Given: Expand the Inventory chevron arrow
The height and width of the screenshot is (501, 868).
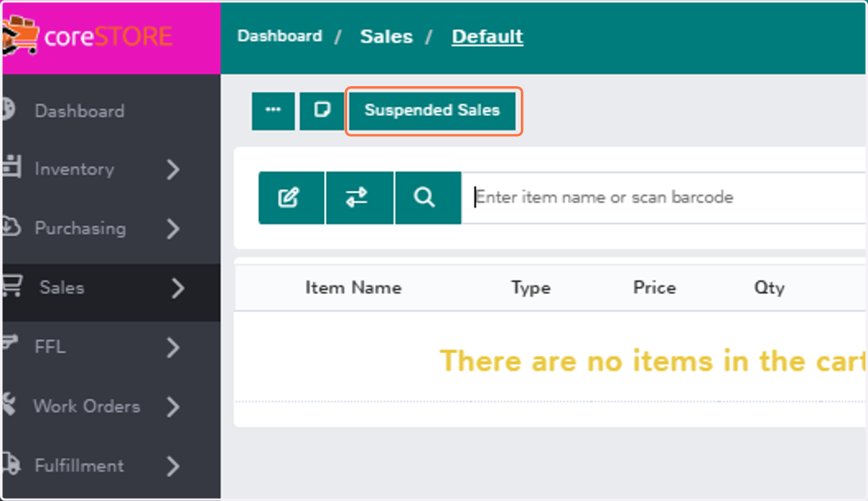Looking at the screenshot, I should (x=173, y=169).
